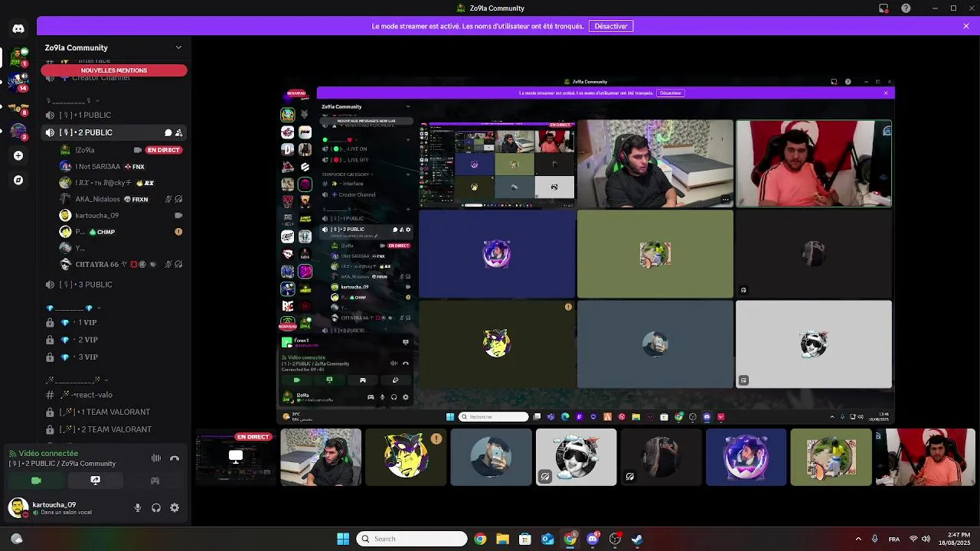The image size is (980, 551).
Task: Click Désactiver in the top purple banner
Action: pos(611,26)
